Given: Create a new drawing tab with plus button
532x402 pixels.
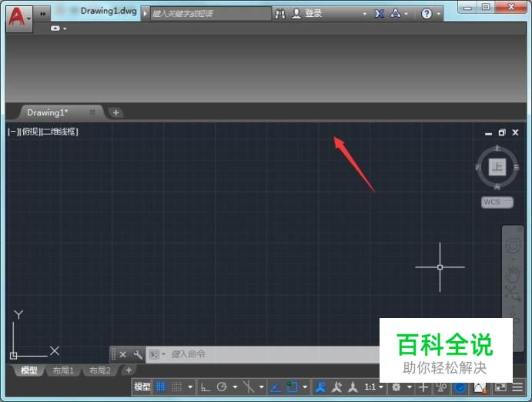Looking at the screenshot, I should coord(115,112).
